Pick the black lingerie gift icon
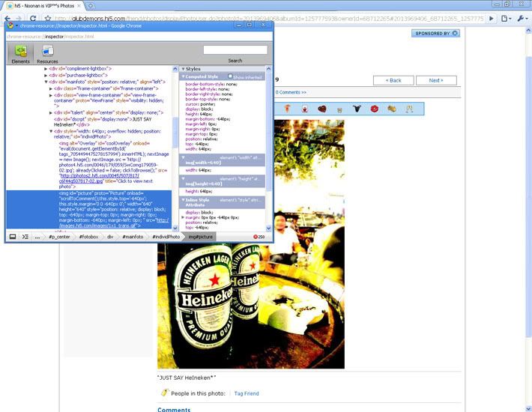The image size is (532, 412). 357,109
